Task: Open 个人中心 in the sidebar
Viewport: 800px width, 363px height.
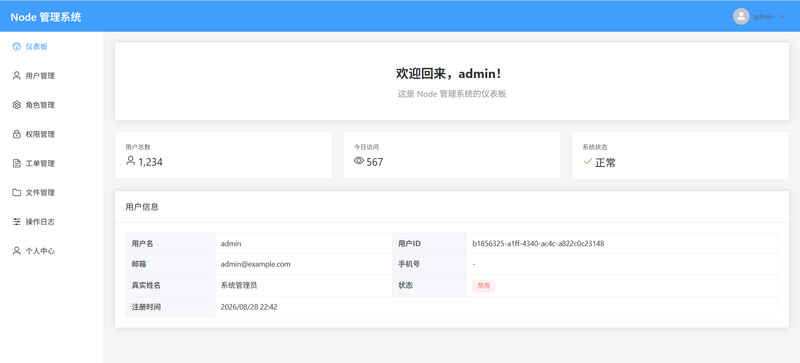Action: pos(52,251)
